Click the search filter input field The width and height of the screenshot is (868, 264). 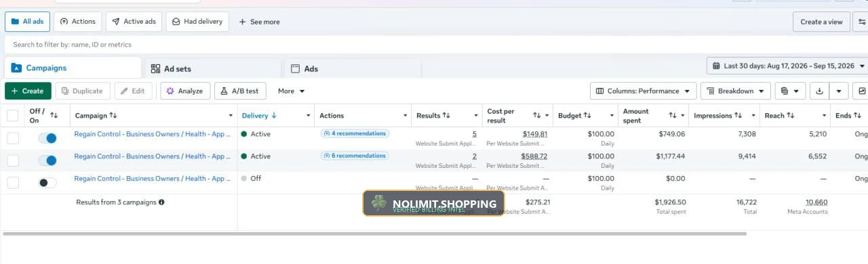(434, 45)
